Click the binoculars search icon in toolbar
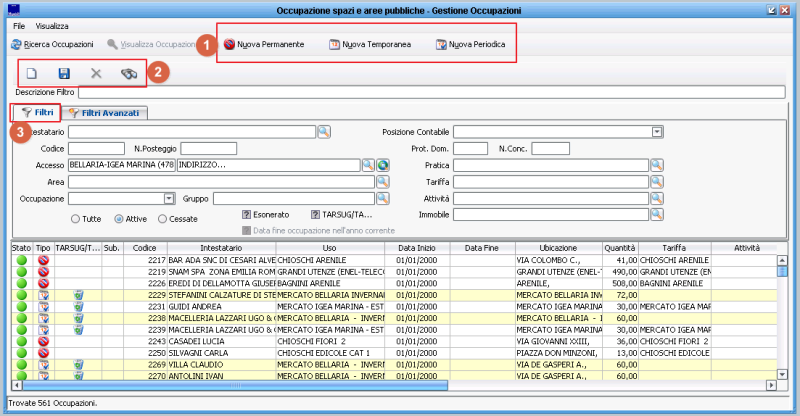Viewport: 800px width, 416px height. [x=128, y=73]
